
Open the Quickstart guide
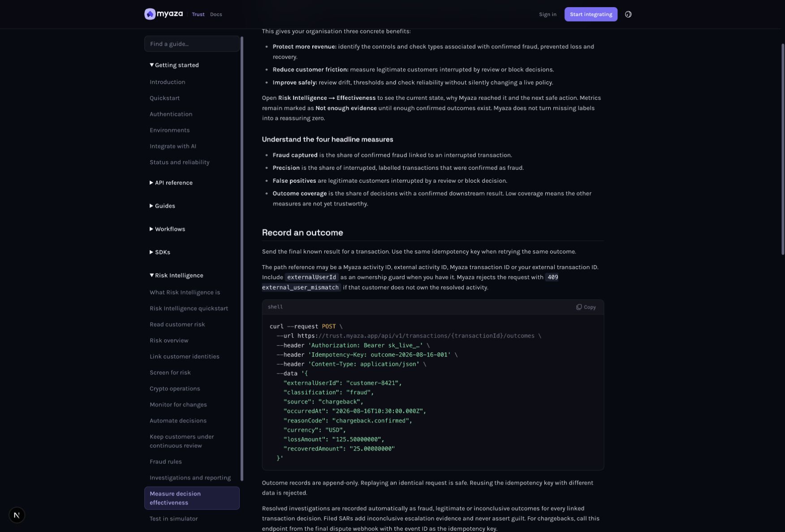coord(164,98)
